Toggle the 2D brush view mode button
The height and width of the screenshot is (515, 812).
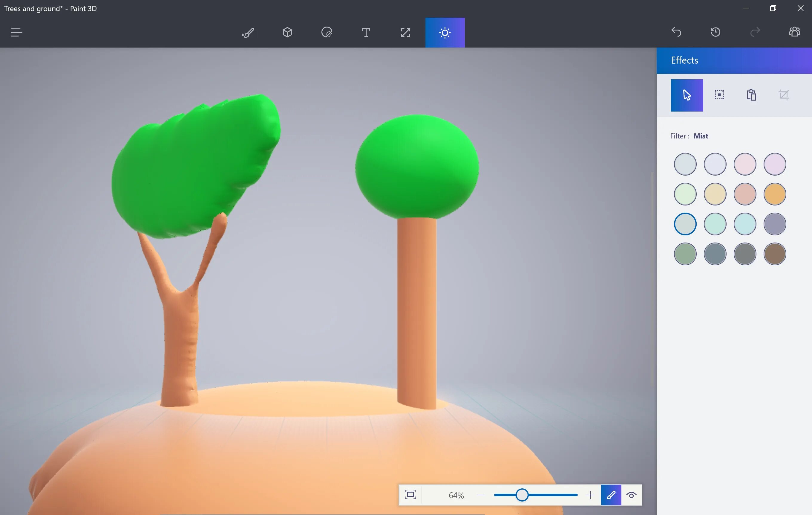coord(611,495)
